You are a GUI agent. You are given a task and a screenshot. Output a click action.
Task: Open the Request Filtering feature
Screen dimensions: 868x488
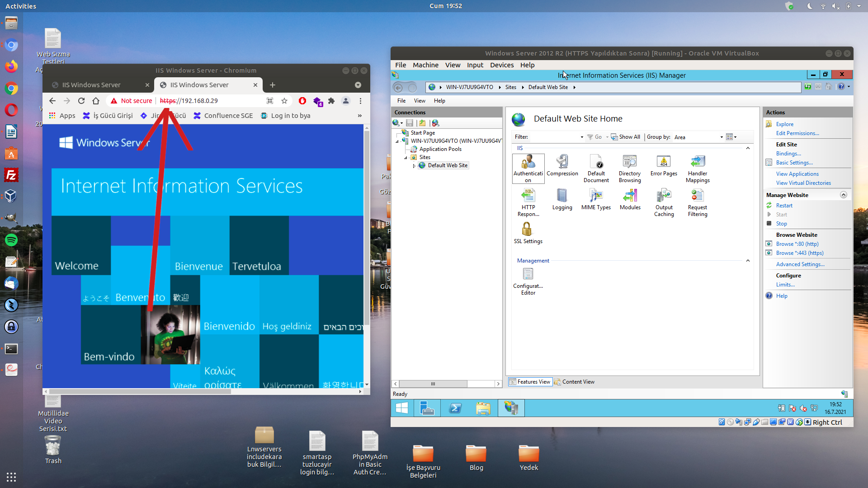pos(698,202)
